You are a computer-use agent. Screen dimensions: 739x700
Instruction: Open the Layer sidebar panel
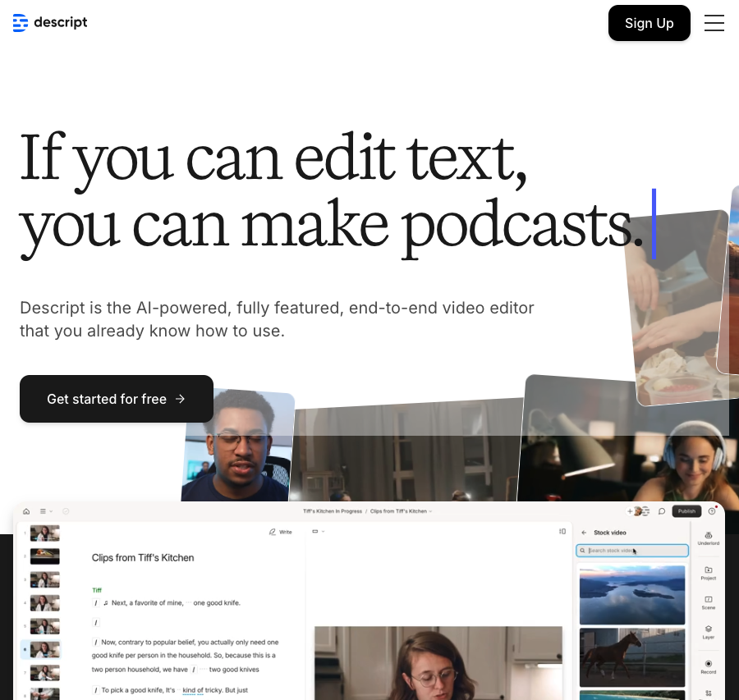pyautogui.click(x=709, y=632)
